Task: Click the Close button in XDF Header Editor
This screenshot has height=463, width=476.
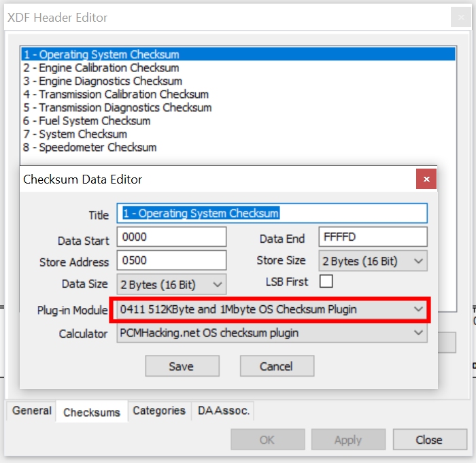Action: [x=430, y=439]
